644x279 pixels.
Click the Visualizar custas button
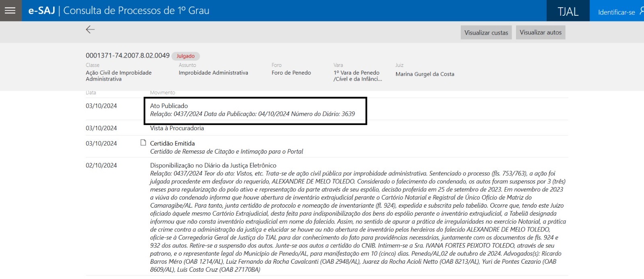[486, 33]
